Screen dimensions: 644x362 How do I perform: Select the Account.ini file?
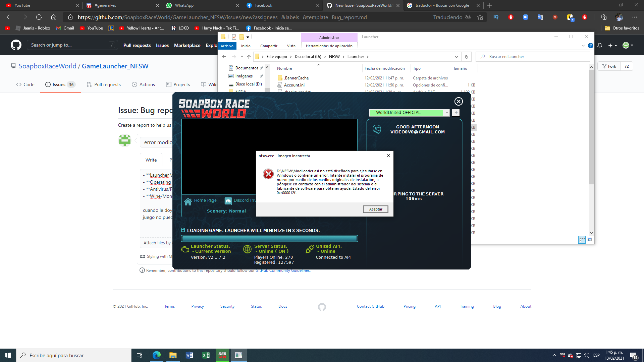click(x=294, y=85)
